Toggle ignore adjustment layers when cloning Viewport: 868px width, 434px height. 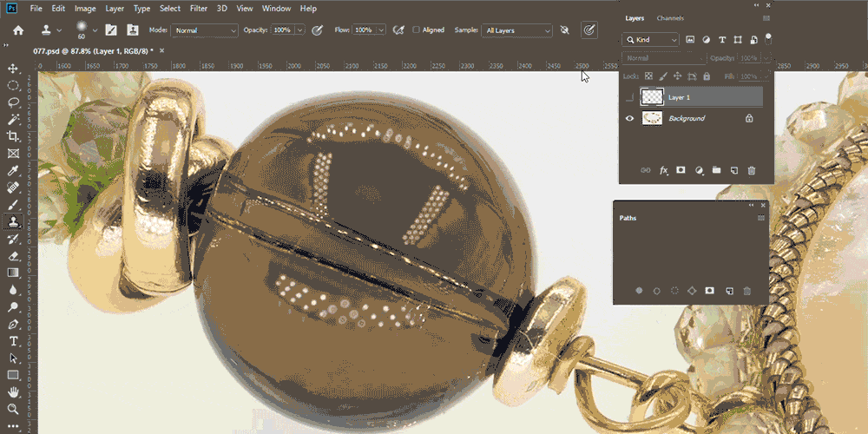(x=565, y=30)
